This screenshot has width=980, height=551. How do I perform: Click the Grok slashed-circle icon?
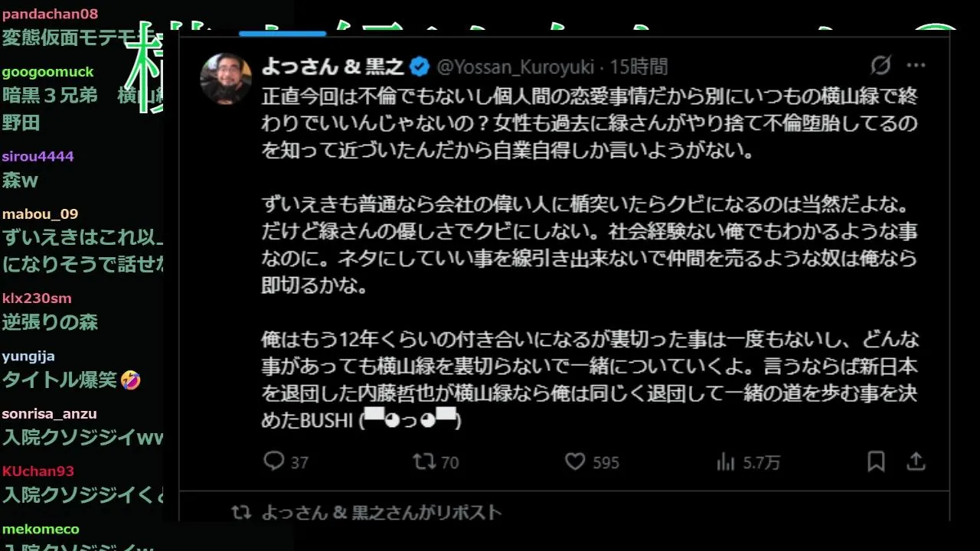880,66
